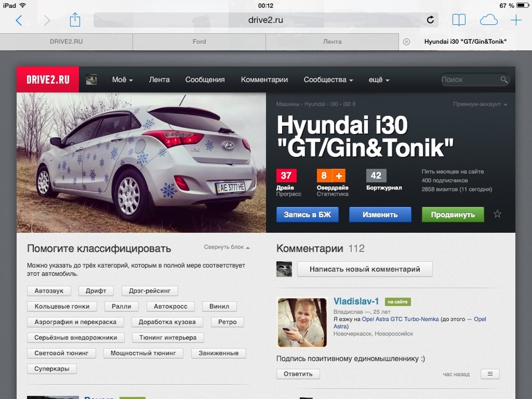This screenshot has height=399, width=532.
Task: Toggle the Винил category
Action: point(219,306)
